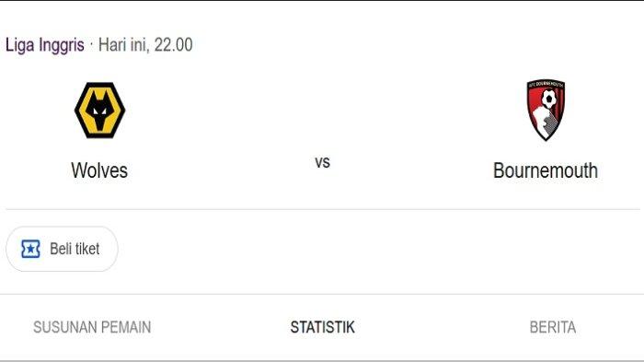Click the yellow hexagon Wolves emblem

(99, 111)
